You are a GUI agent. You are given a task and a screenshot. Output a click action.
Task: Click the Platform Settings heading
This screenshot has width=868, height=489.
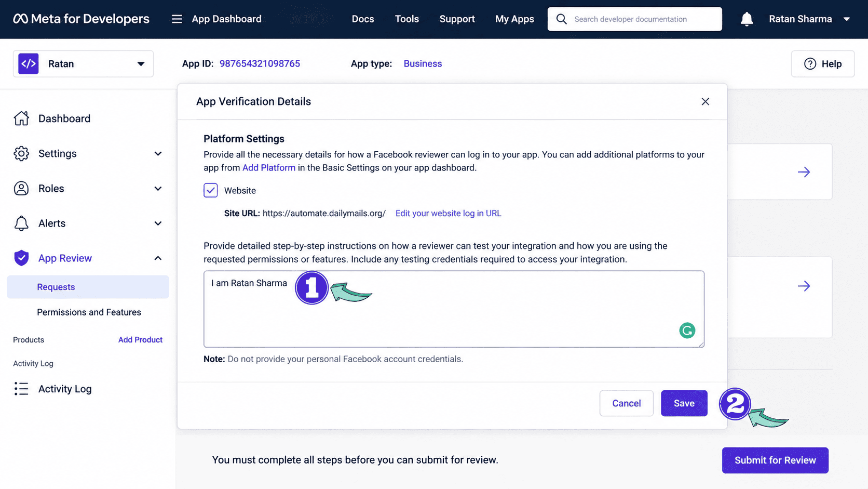coord(244,139)
